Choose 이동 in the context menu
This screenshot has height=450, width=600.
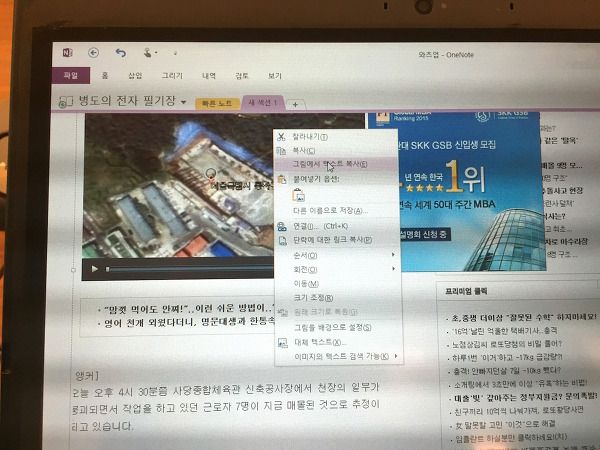click(x=338, y=284)
